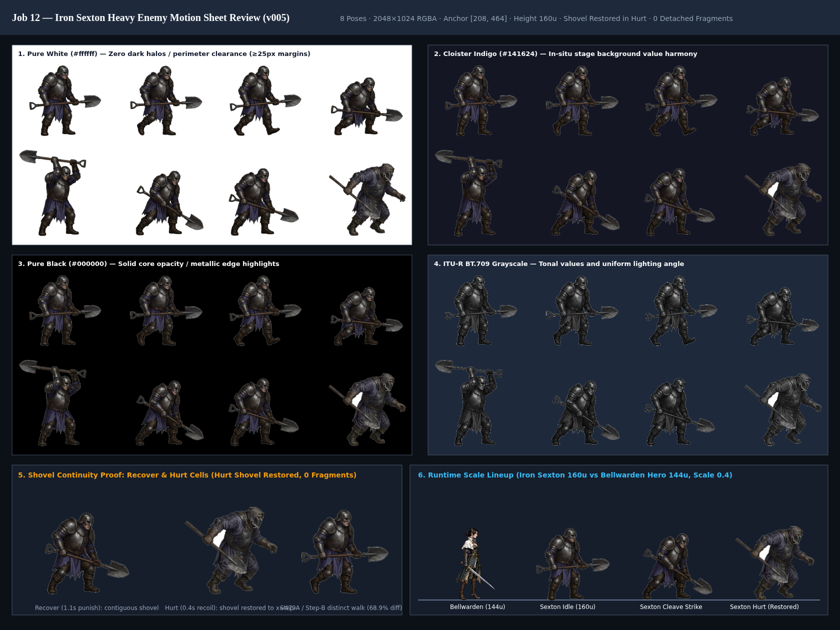This screenshot has width=840, height=630.
Task: Select the crouched fourth pose on Pure Black
Action: coord(366,316)
